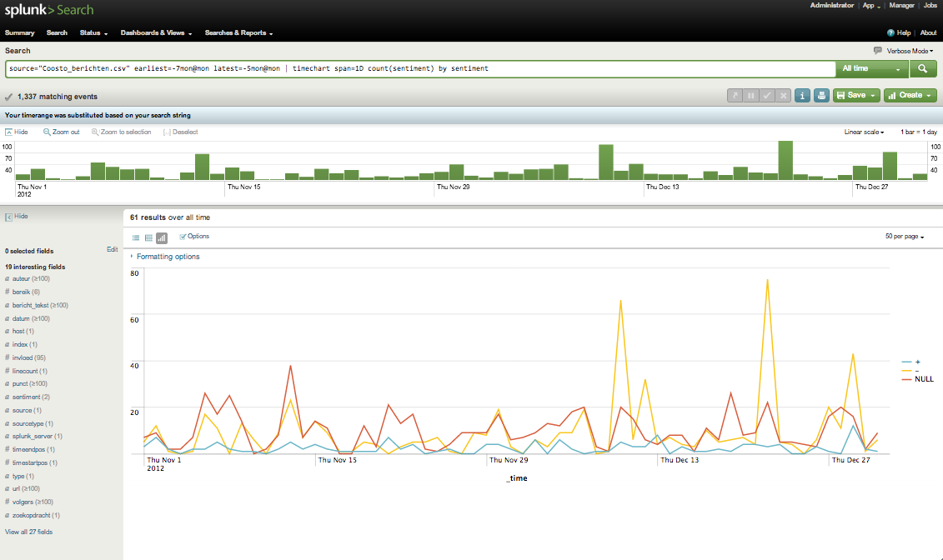Screen dimensions: 943x560
Task: Hide the timeline panel
Action: (x=15, y=132)
